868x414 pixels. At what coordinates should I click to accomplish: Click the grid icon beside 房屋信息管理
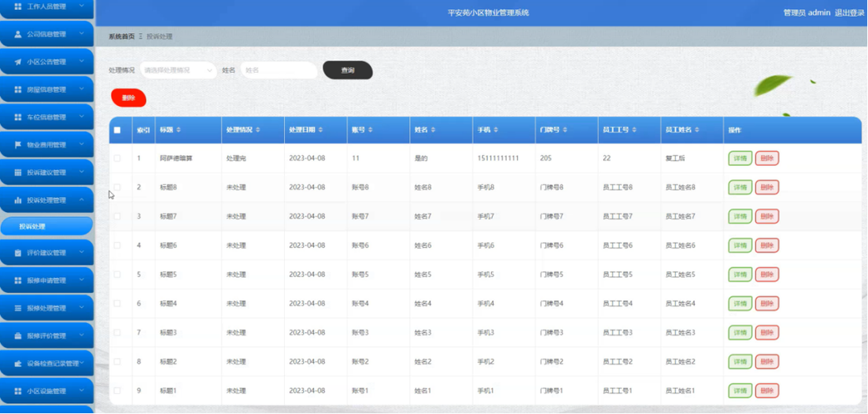point(17,89)
